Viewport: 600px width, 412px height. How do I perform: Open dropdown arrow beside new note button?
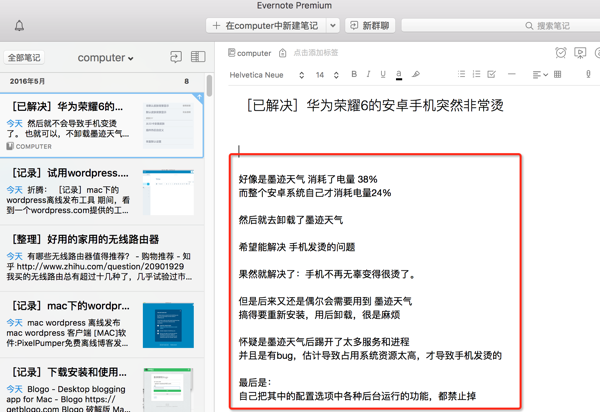point(333,26)
